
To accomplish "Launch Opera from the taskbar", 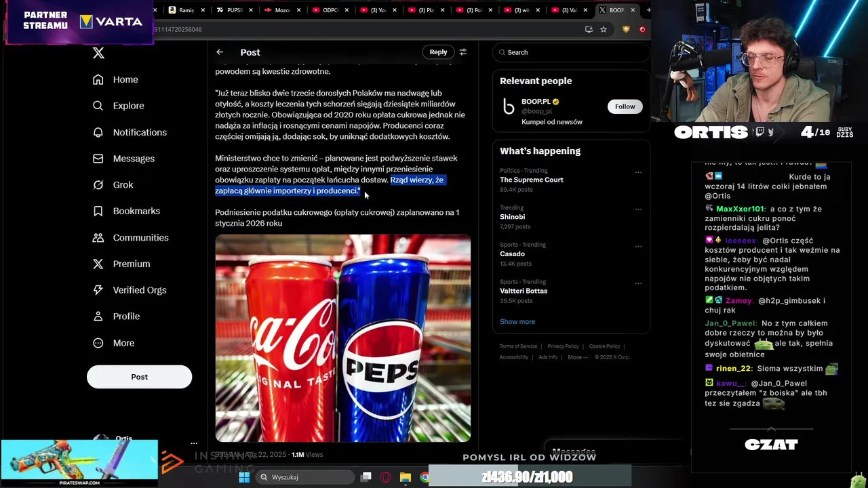I will (385, 477).
